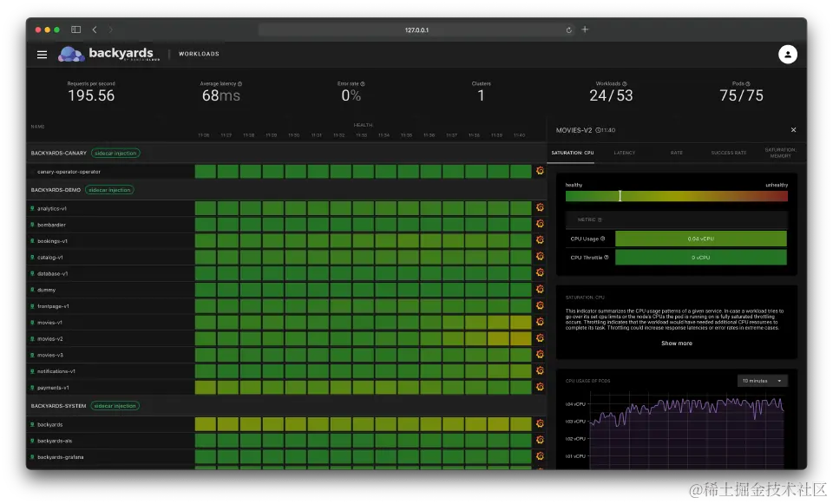Click the healthy-unhealthy gradient indicator bar

coord(676,196)
